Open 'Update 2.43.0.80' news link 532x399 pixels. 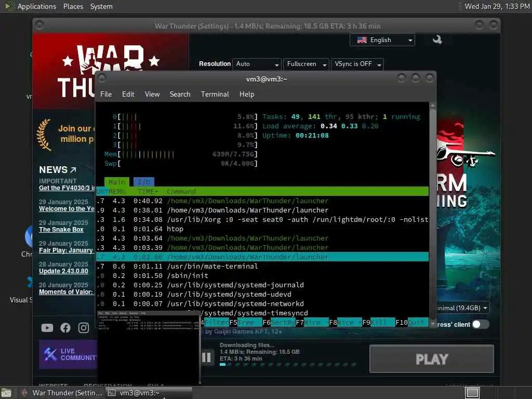pos(63,271)
